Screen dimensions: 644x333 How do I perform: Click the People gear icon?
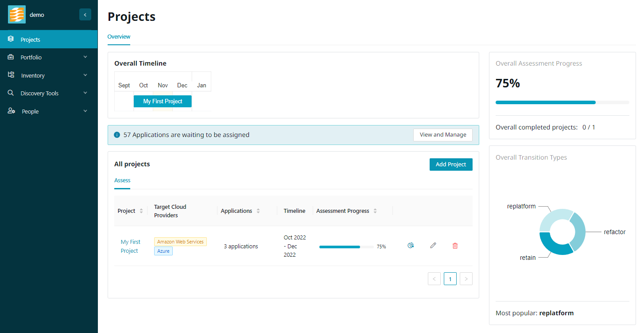pyautogui.click(x=12, y=111)
